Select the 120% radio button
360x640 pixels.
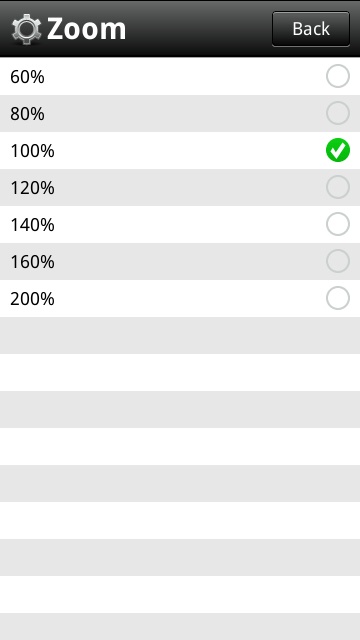tap(338, 187)
